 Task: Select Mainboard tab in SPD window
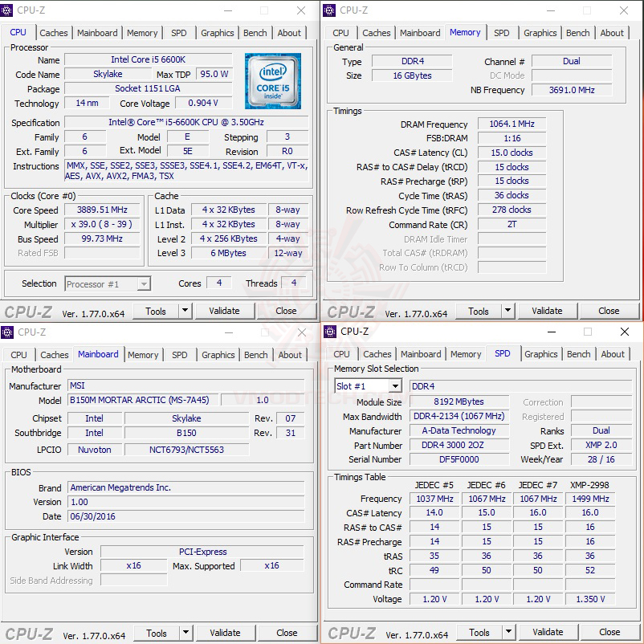[421, 354]
